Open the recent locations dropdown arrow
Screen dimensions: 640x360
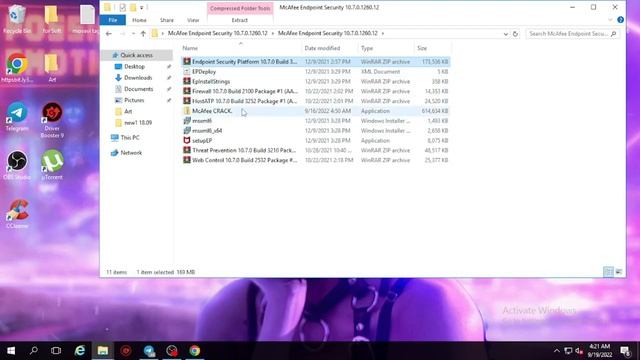133,34
